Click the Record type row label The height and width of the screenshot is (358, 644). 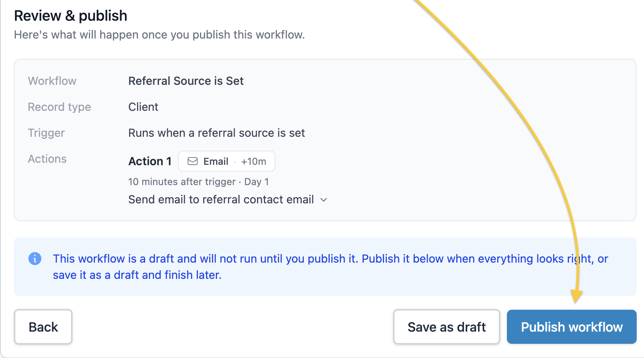59,107
